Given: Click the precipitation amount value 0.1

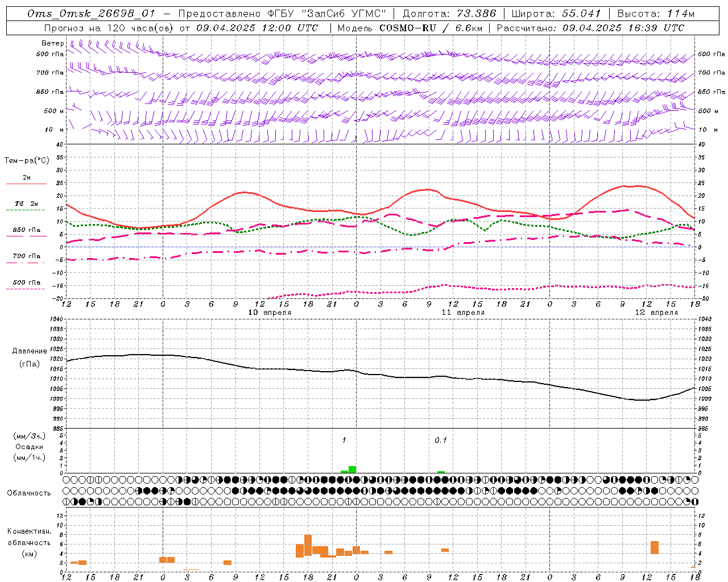Looking at the screenshot, I should (441, 440).
